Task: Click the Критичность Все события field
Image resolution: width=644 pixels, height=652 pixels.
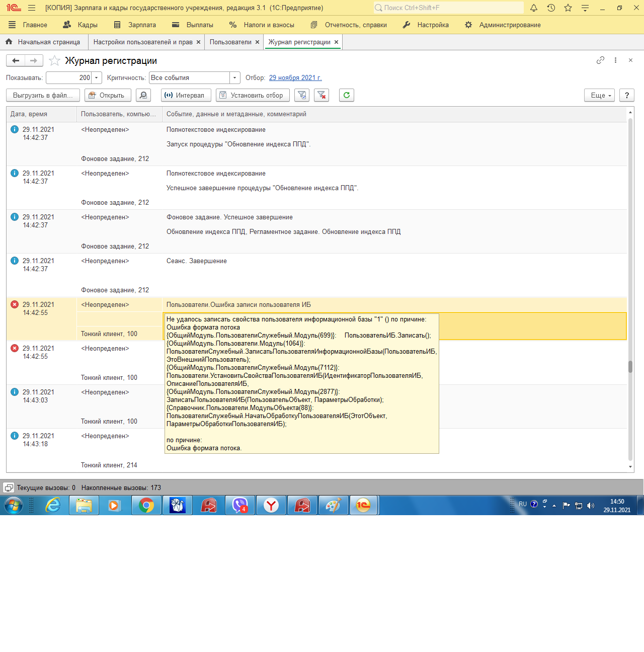Action: 190,77
